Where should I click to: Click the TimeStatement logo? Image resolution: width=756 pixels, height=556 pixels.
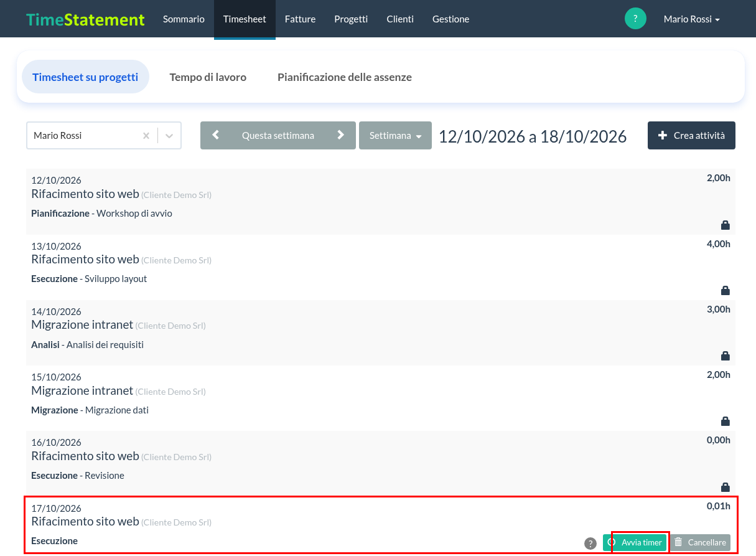click(85, 19)
